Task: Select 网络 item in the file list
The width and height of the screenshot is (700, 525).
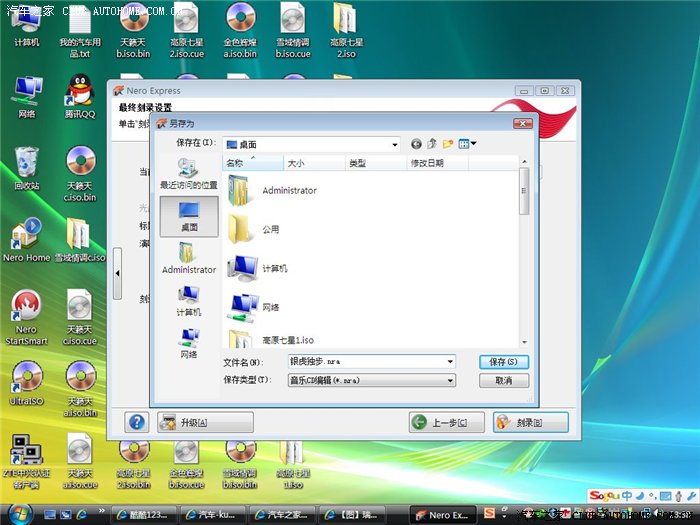Action: click(254, 307)
